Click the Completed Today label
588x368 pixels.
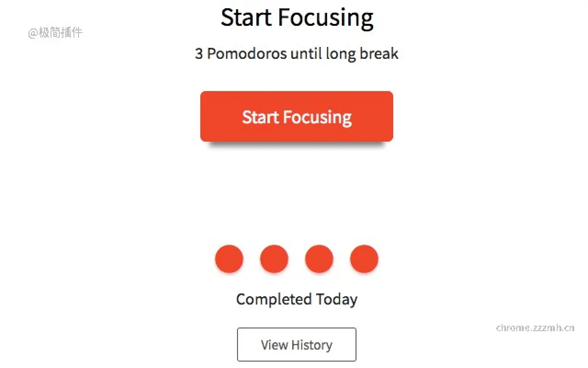pos(297,299)
